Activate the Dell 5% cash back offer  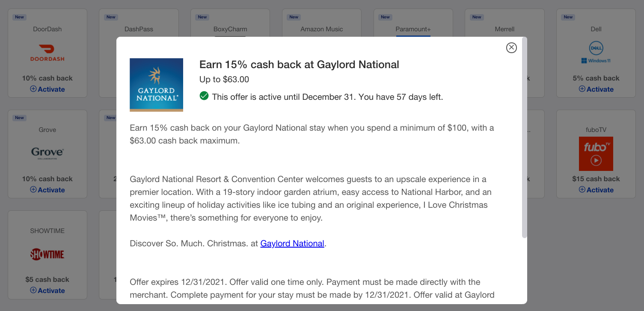(596, 89)
